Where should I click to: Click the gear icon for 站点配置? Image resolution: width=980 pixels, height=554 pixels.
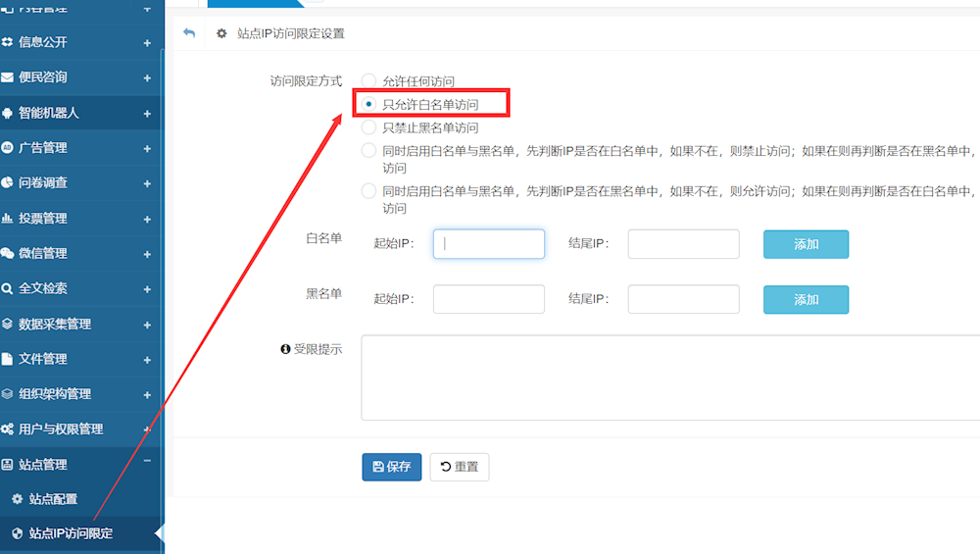(x=18, y=499)
